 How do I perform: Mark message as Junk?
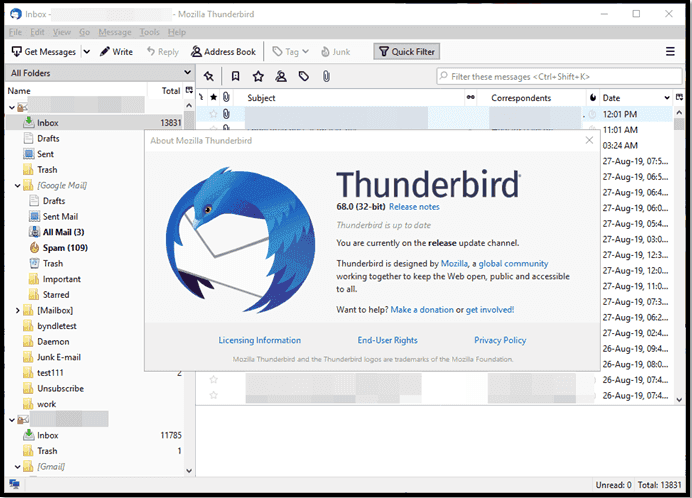(335, 52)
